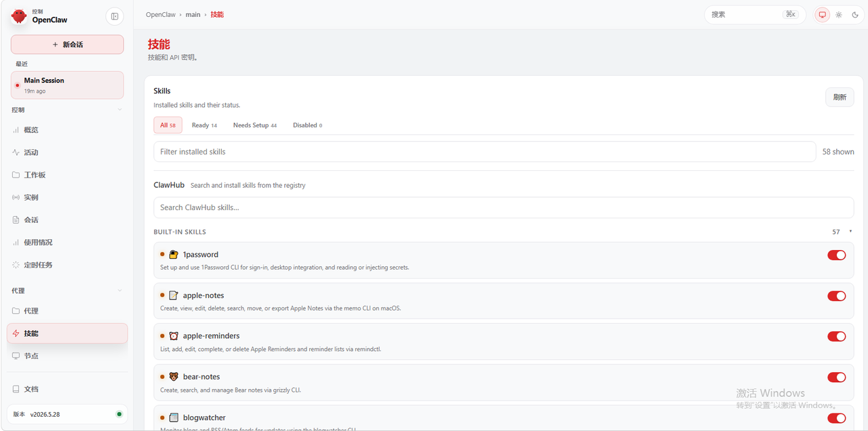Click the blogwatcher skill name
This screenshot has width=868, height=431.
(x=204, y=417)
